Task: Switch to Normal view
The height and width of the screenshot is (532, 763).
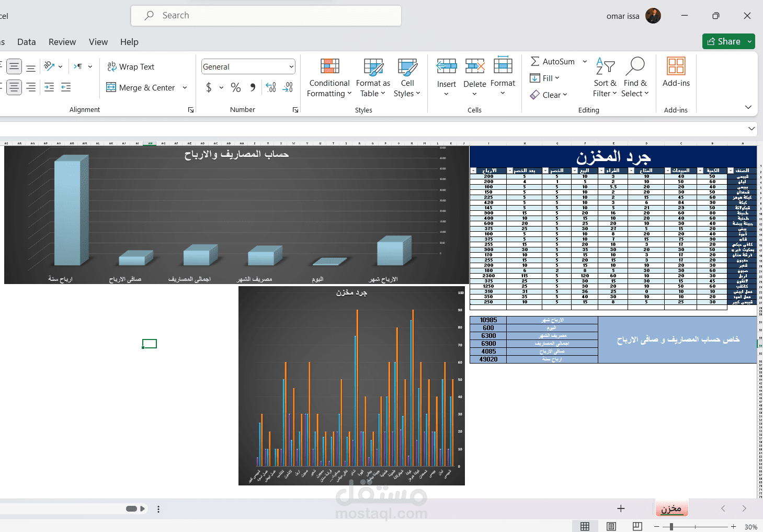Action: click(585, 527)
